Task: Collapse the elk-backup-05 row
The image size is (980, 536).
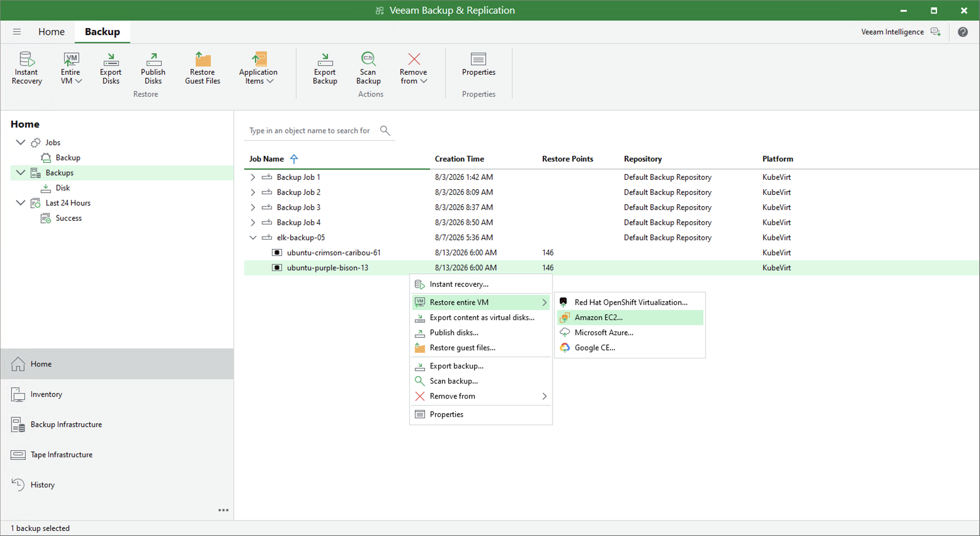Action: tap(253, 238)
